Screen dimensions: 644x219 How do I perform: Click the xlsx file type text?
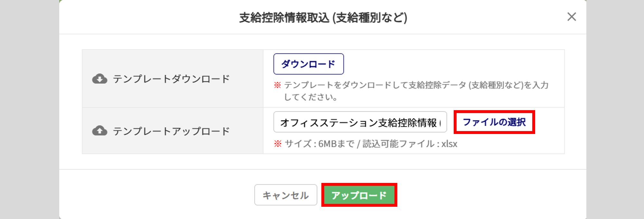[x=449, y=144]
